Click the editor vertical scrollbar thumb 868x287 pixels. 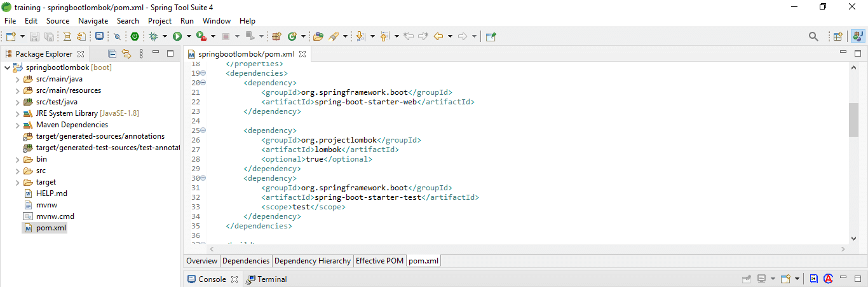(853, 120)
